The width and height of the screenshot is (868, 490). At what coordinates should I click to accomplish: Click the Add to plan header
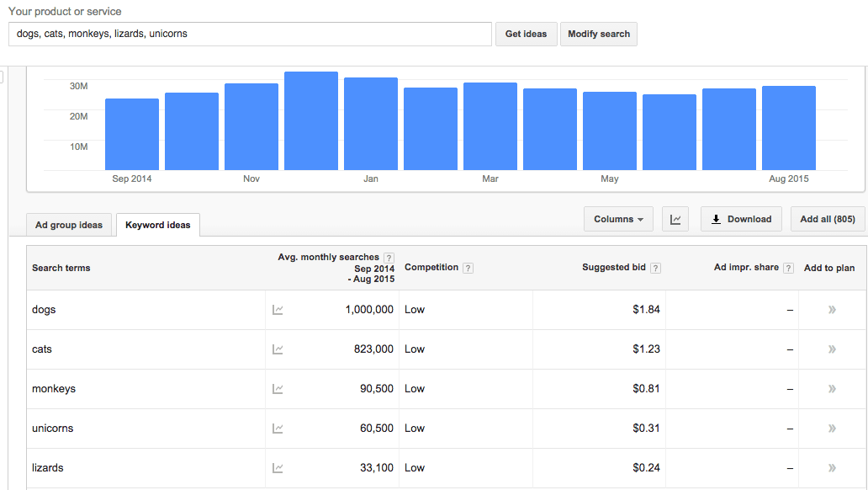click(829, 268)
